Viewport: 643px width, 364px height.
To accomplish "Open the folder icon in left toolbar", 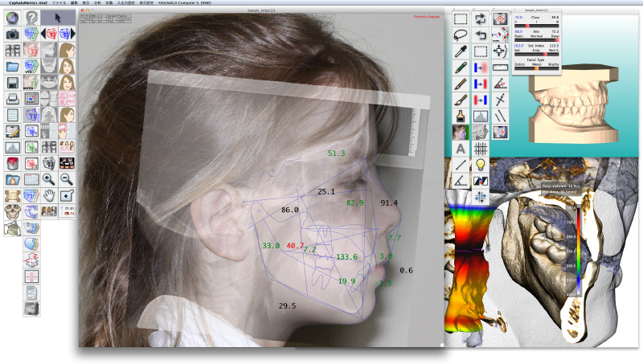I will point(12,66).
